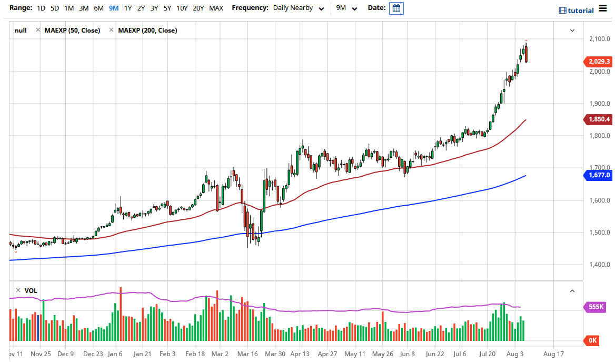Collapse the main chart pane chevron
Viewport: 615px width, 364px height.
[572, 30]
